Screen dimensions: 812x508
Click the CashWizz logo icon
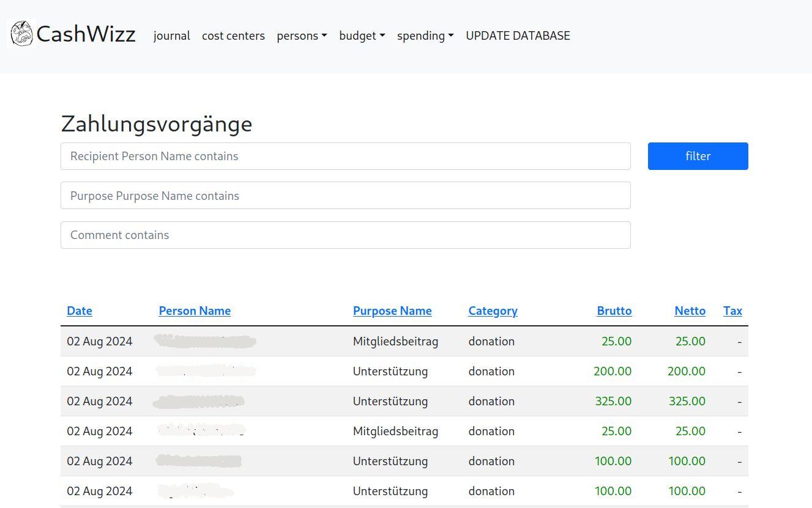[x=21, y=34]
